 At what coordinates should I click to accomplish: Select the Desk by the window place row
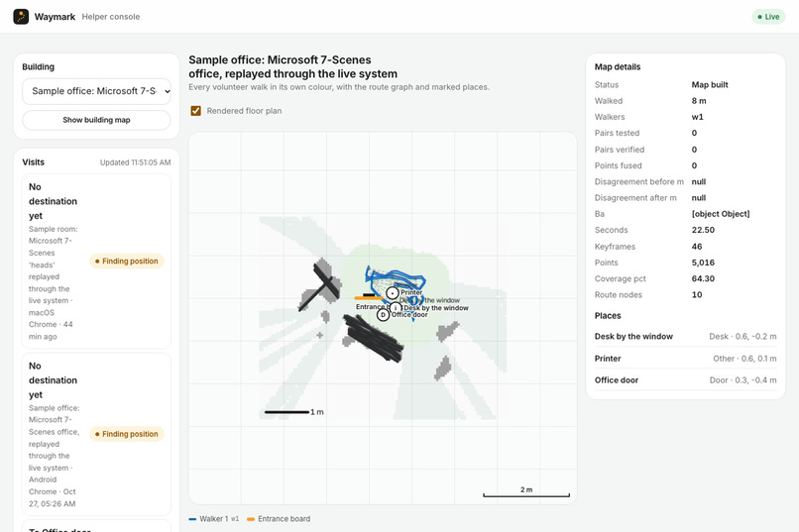coord(685,337)
